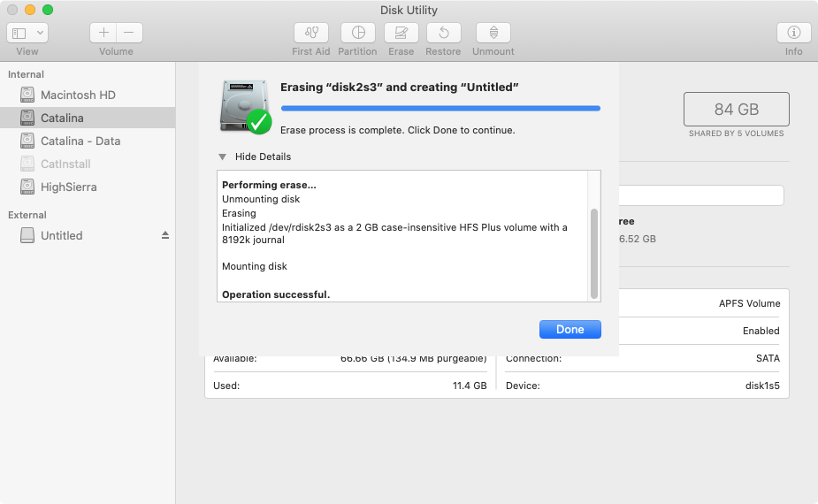Click the completed erase progress bar
This screenshot has width=818, height=504.
coord(440,109)
